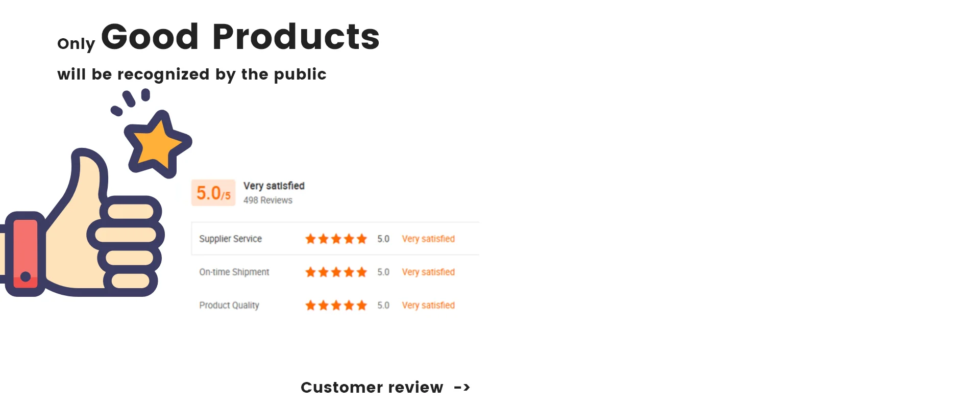The image size is (980, 408).
Task: Click the Supplier Service five-star rating
Action: pyautogui.click(x=336, y=239)
